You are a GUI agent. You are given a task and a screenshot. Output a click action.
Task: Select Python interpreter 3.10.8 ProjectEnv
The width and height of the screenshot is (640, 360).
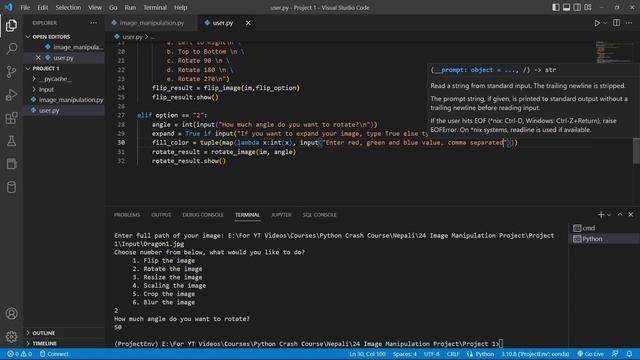point(535,354)
